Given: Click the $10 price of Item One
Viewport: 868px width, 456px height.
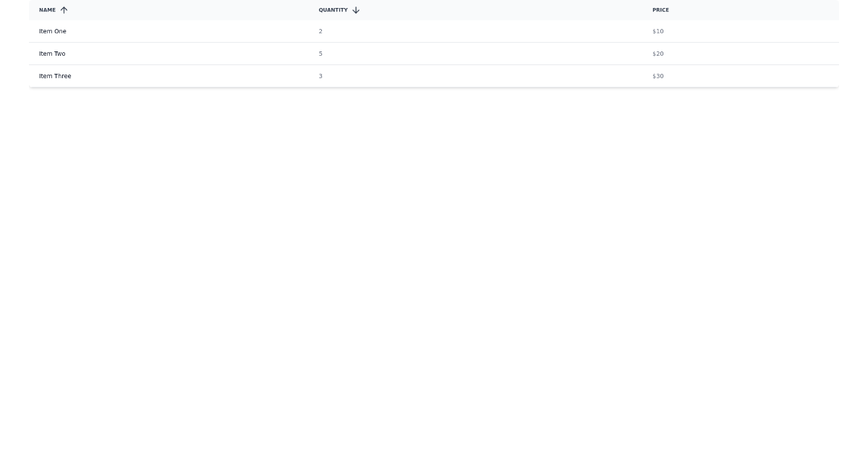Looking at the screenshot, I should (x=658, y=31).
